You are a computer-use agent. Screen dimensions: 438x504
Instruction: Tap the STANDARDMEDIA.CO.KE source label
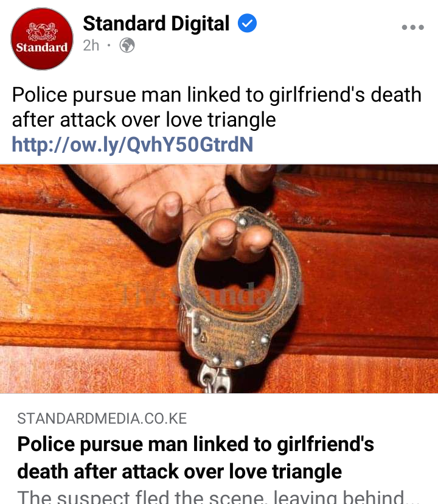(102, 419)
